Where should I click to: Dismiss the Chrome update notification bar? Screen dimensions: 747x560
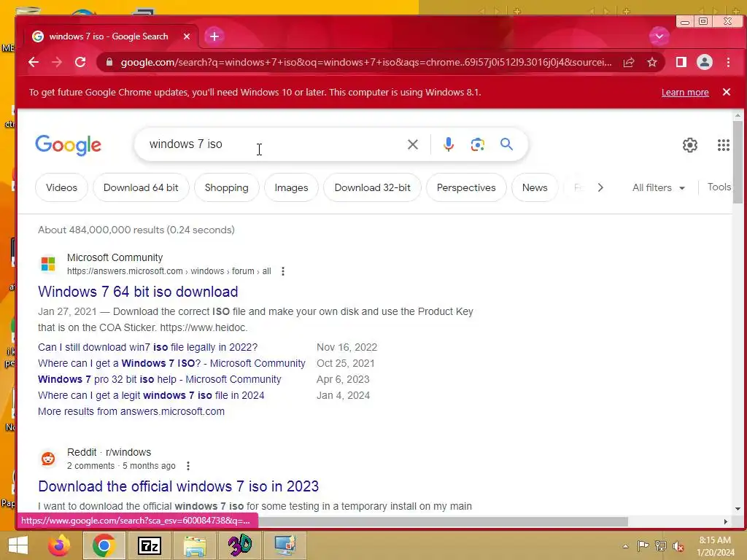click(726, 92)
